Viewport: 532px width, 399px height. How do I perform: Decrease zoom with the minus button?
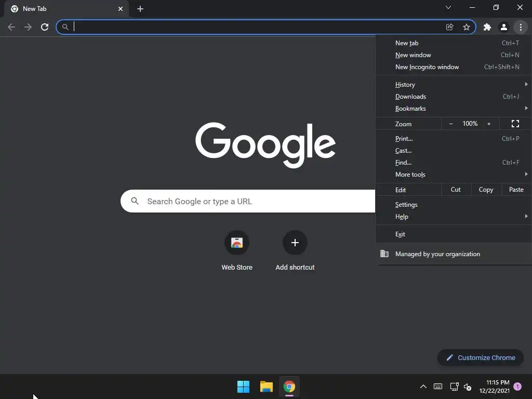point(451,124)
